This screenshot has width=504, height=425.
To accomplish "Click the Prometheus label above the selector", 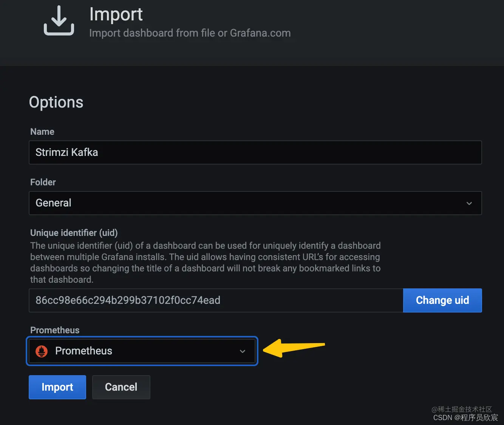I will point(55,330).
